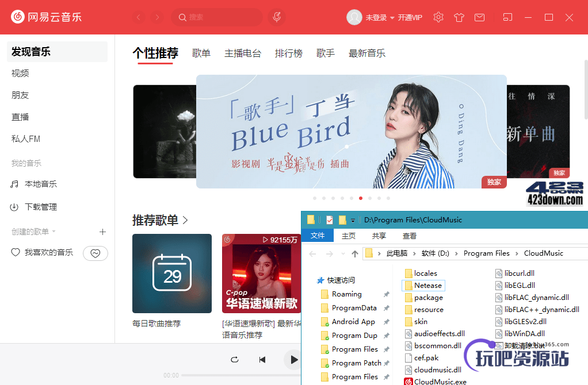The image size is (588, 385).
Task: Click the 新单曲 right carousel banner
Action: [x=538, y=132]
